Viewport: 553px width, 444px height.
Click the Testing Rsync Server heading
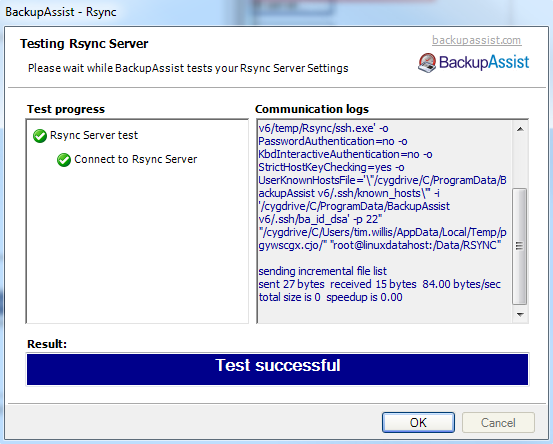pyautogui.click(x=84, y=44)
